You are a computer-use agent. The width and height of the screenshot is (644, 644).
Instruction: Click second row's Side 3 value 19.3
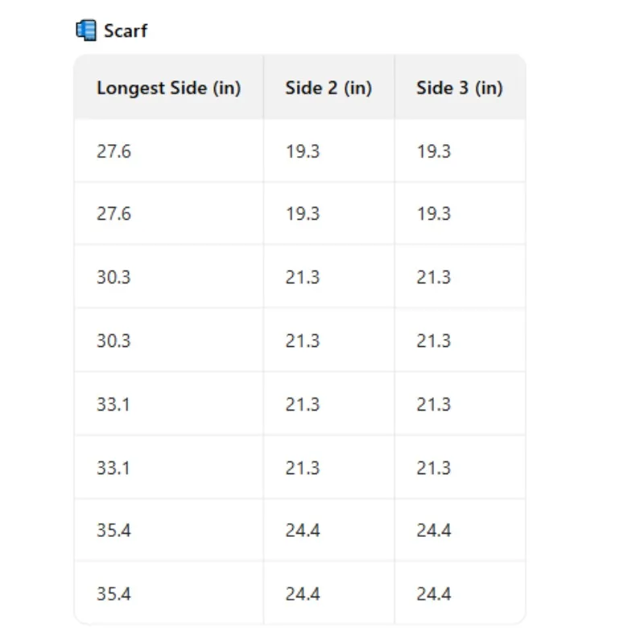433,214
